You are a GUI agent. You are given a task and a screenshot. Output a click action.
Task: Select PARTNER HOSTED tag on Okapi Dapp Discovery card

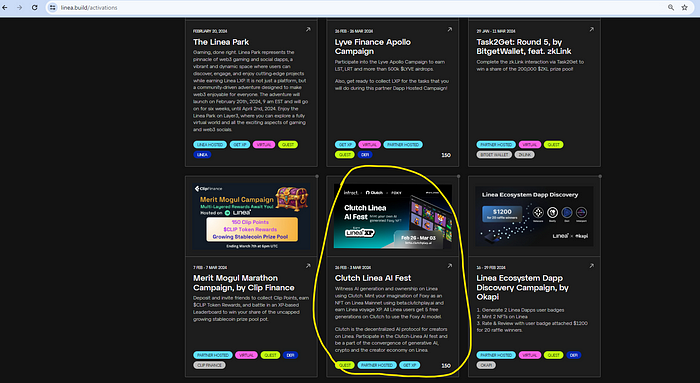click(x=496, y=355)
